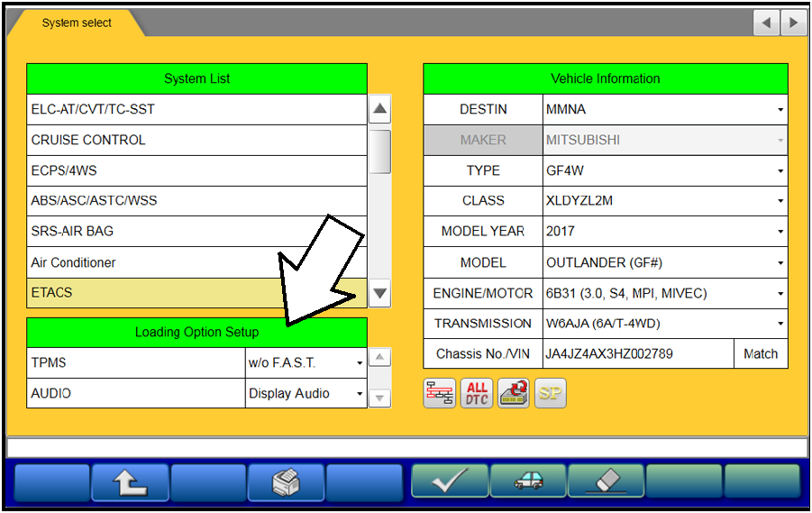Click the Chassis No./VIN input field
Viewport: 812px width, 513px height.
637,354
